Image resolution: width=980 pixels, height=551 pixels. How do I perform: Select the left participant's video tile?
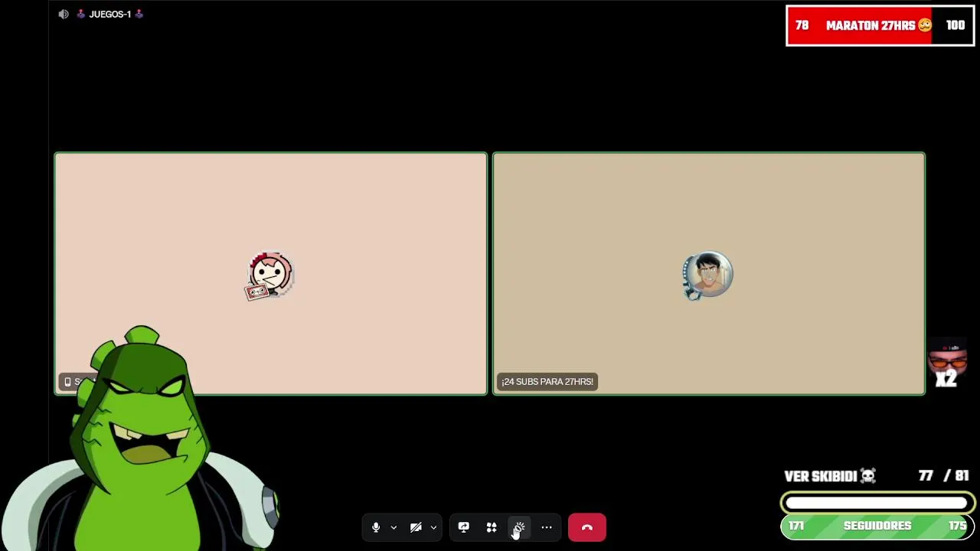[270, 274]
